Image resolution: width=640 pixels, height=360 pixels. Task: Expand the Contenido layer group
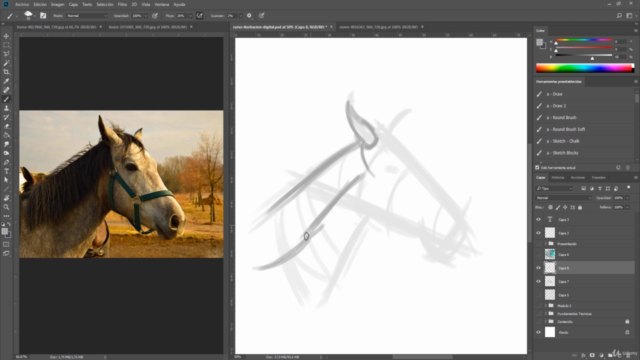[546, 322]
